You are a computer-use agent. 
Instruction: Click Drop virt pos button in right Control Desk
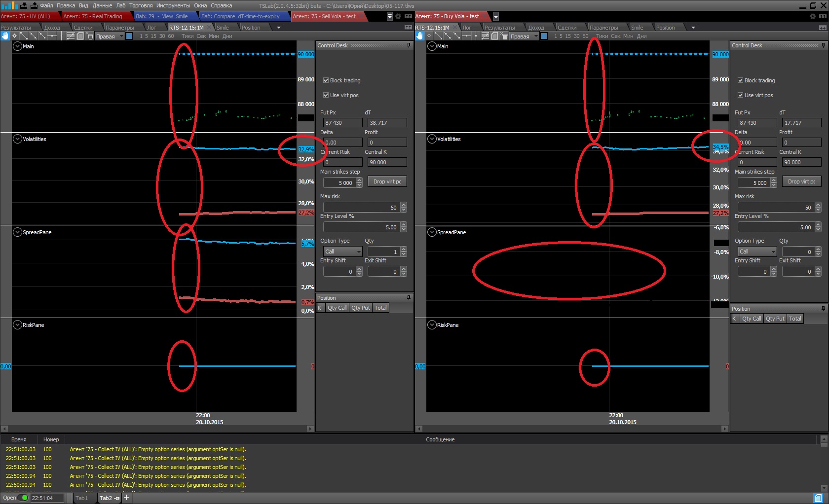(x=802, y=181)
